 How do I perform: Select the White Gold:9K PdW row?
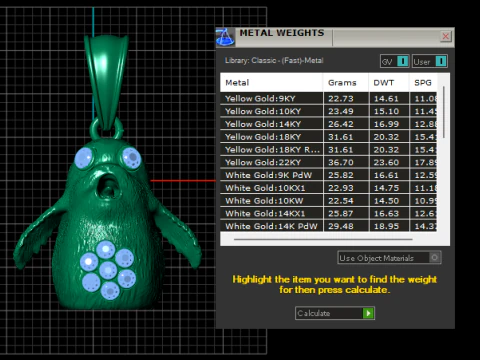pos(328,175)
